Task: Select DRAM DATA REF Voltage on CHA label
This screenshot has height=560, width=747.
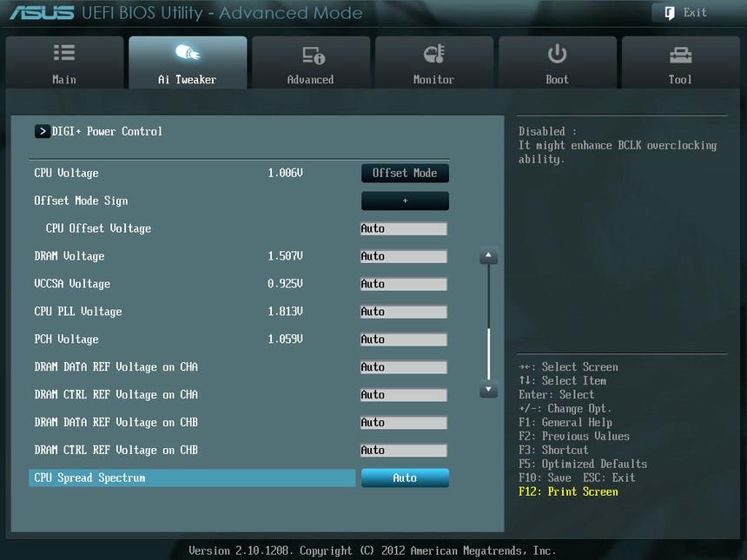Action: (116, 367)
